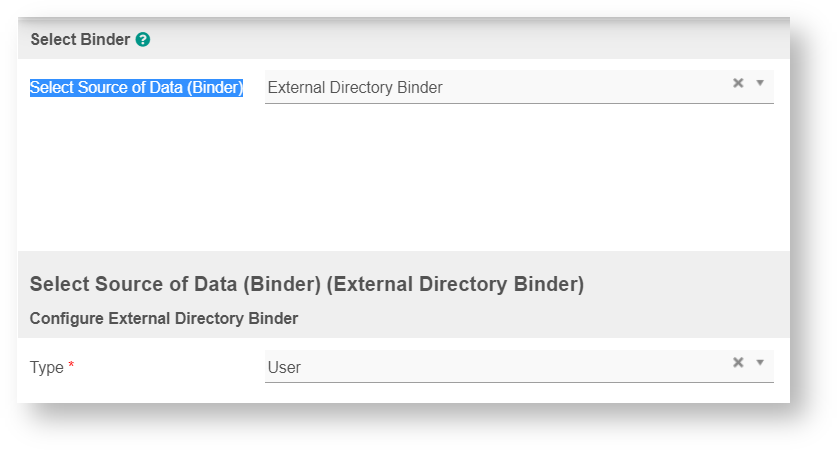Click the Type field label
838x451 pixels.
point(46,367)
